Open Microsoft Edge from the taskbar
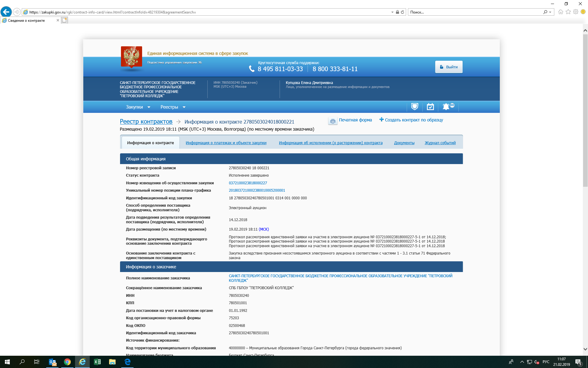Image resolution: width=588 pixels, height=368 pixels. click(x=127, y=362)
